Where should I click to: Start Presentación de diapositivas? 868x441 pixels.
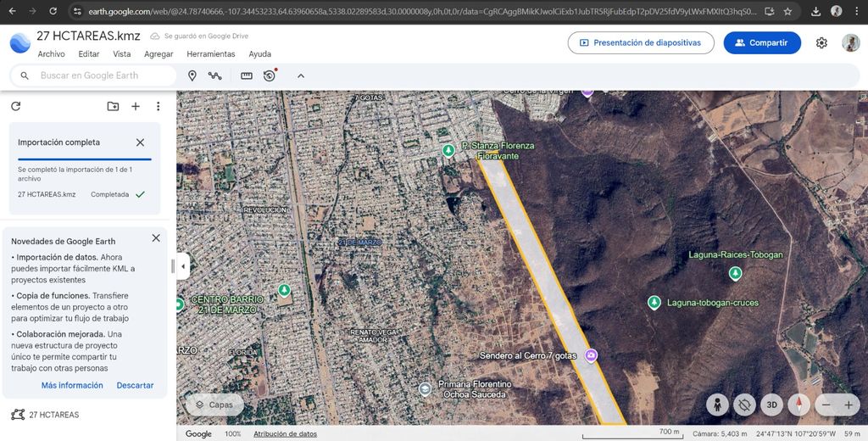(x=641, y=42)
